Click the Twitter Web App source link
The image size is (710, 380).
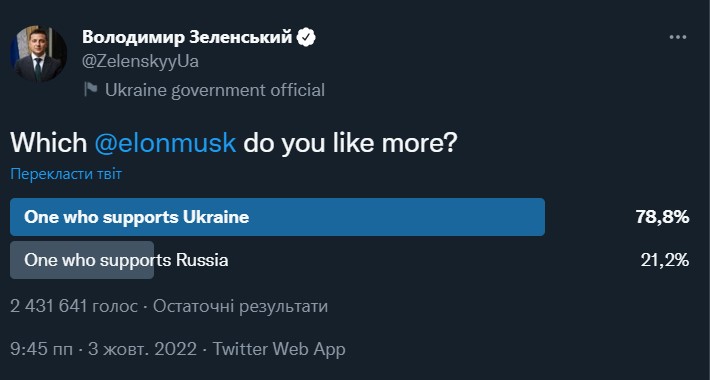coord(279,349)
